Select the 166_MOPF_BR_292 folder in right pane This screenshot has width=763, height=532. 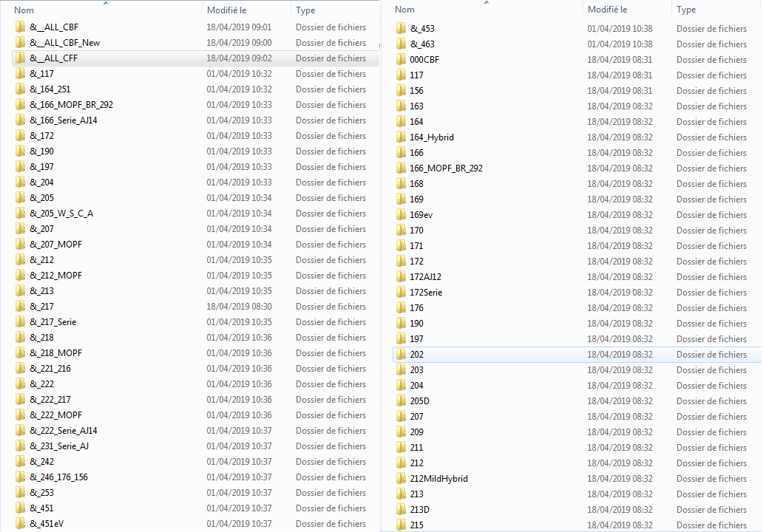click(x=446, y=168)
